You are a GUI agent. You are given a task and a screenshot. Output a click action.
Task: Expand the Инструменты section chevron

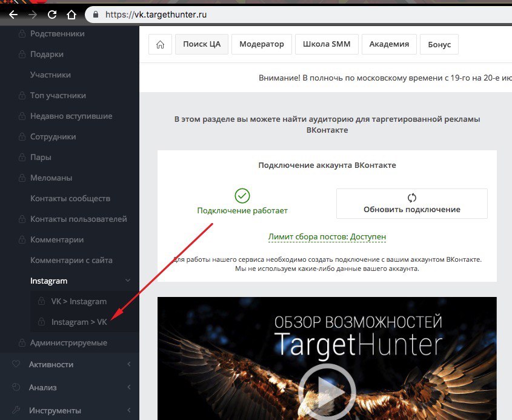click(129, 410)
